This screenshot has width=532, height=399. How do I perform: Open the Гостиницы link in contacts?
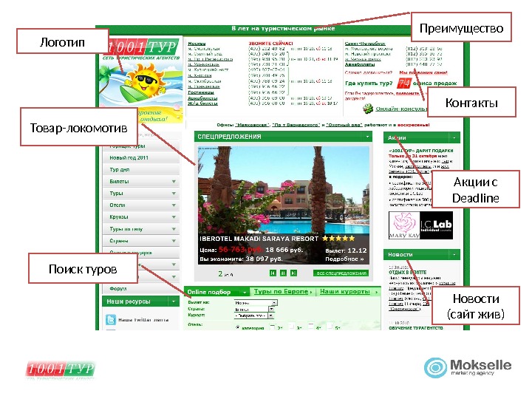coord(201,92)
